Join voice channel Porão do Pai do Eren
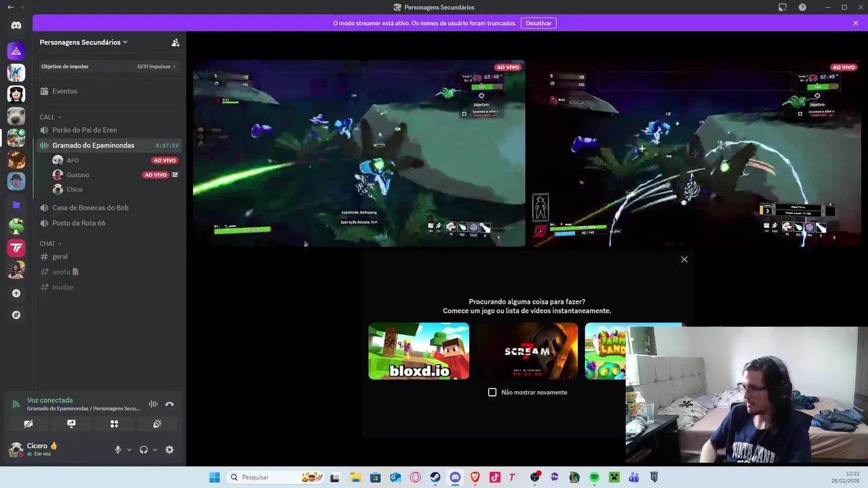The height and width of the screenshot is (488, 868). click(109, 129)
